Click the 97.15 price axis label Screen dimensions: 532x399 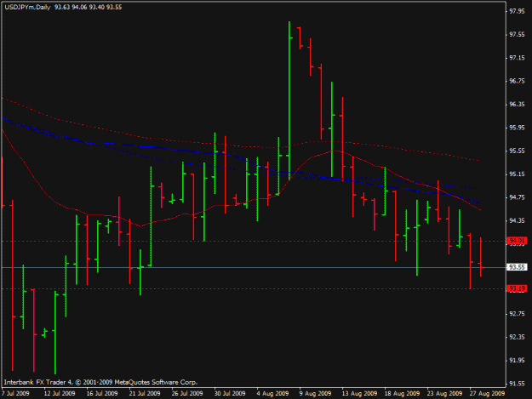pyautogui.click(x=517, y=58)
